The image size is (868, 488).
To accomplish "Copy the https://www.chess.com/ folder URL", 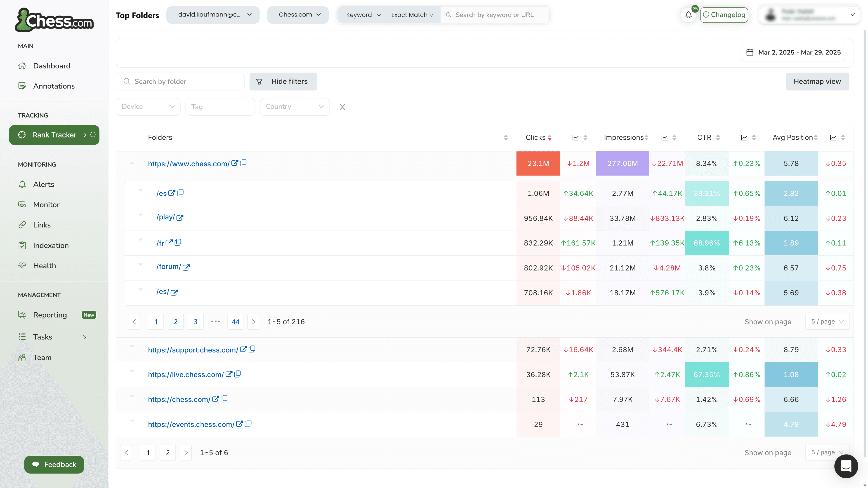I will 243,163.
